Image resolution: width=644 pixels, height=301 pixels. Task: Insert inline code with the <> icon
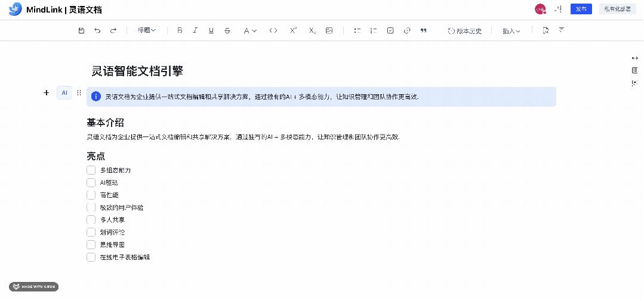click(x=273, y=31)
